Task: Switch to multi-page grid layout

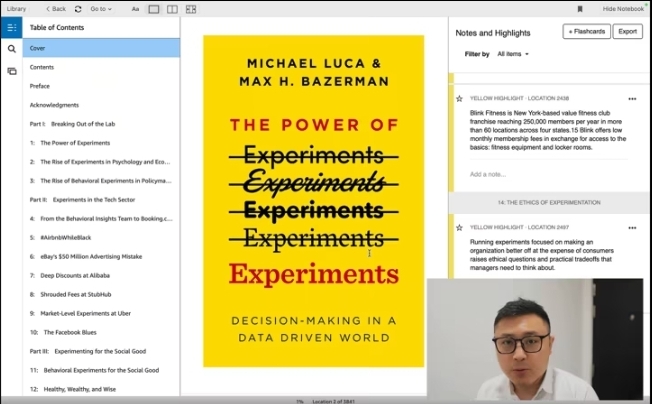Action: [191, 9]
